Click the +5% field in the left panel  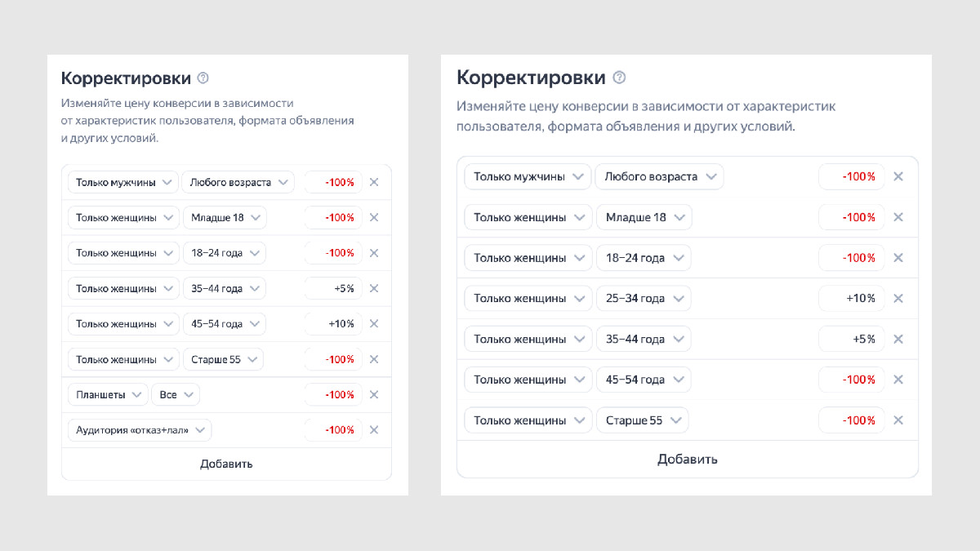[x=333, y=288]
